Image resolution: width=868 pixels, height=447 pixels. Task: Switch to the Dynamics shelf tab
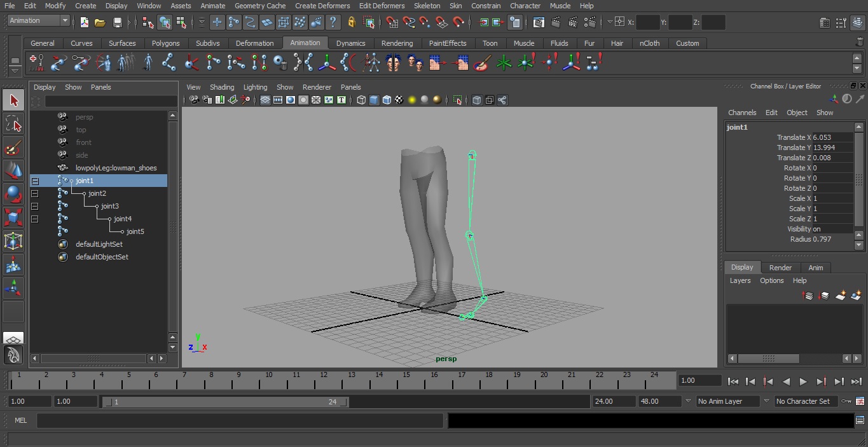[350, 43]
